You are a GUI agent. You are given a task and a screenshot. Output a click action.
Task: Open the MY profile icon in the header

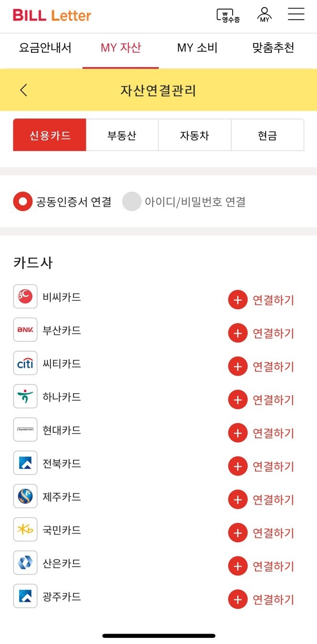265,15
